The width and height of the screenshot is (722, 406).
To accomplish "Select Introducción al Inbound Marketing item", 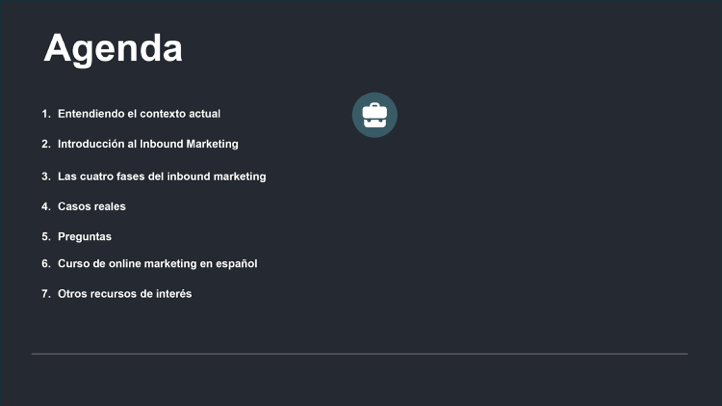I will [x=148, y=144].
